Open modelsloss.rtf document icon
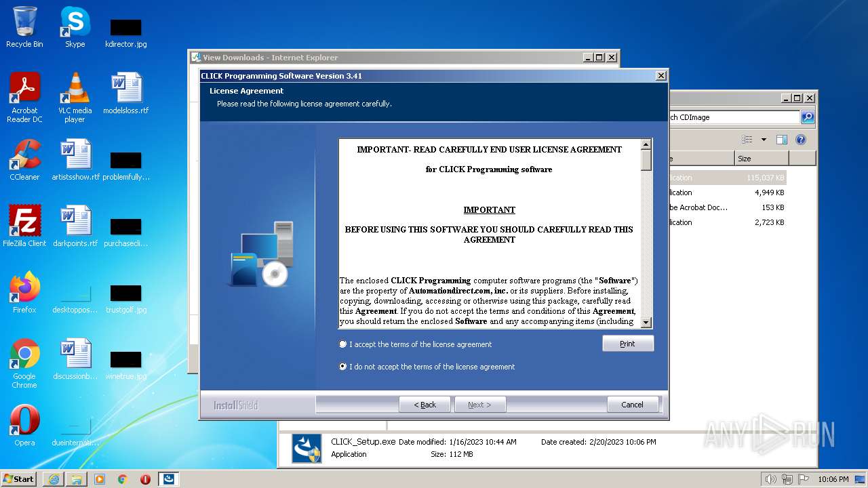This screenshot has height=488, width=868. (x=126, y=94)
